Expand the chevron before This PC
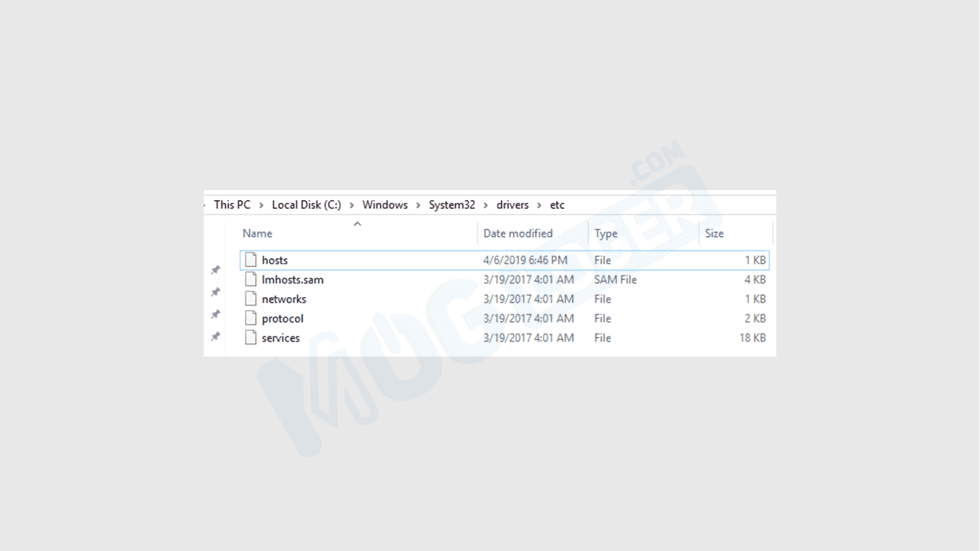The width and height of the screenshot is (980, 551). coord(206,205)
